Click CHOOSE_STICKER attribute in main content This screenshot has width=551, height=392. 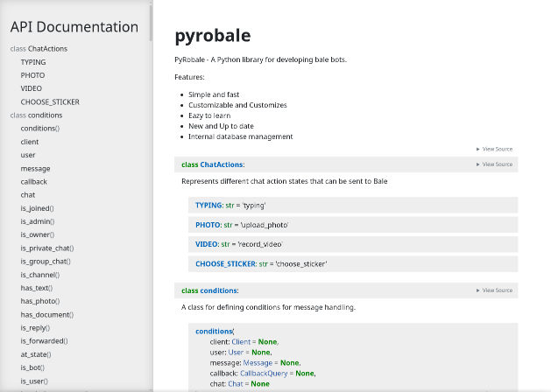click(x=226, y=264)
